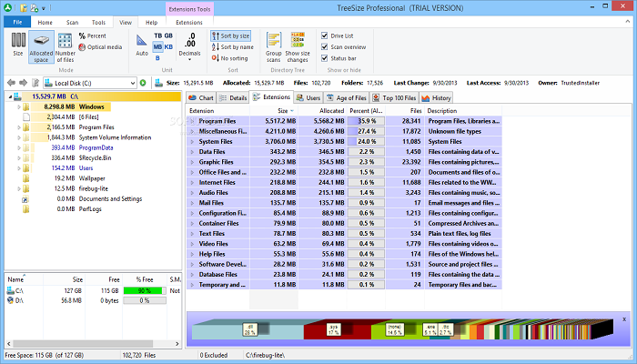
Task: Switch to Number of files mode
Action: pos(65,47)
